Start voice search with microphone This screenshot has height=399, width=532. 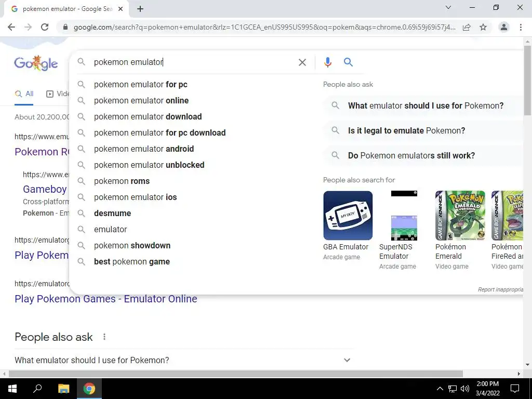(x=327, y=62)
